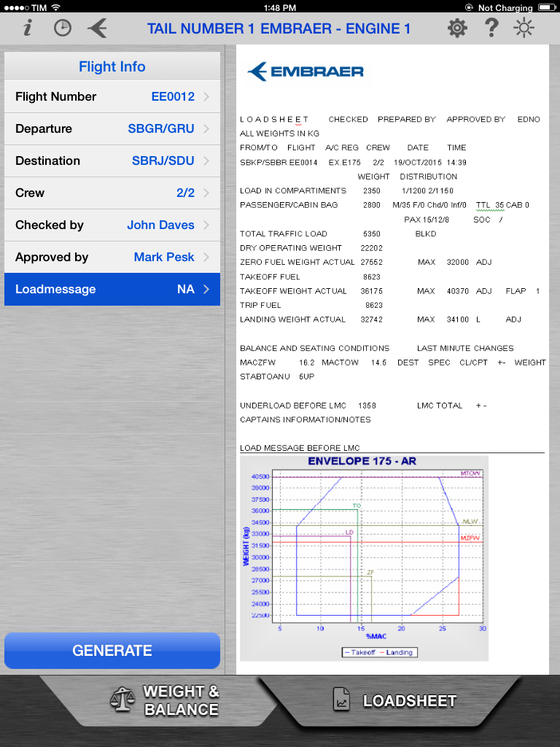Tap the Embraer logo in loadsheet
This screenshot has width=560, height=747.
[306, 71]
